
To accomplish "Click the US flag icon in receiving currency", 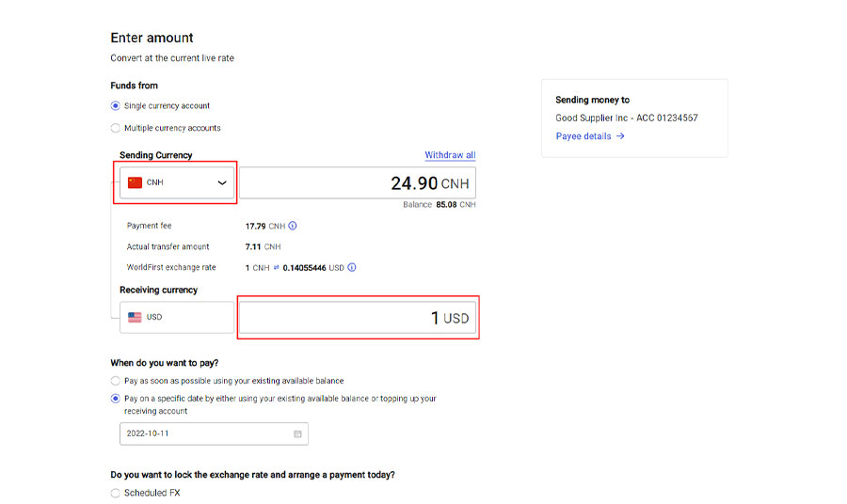I will [x=135, y=317].
